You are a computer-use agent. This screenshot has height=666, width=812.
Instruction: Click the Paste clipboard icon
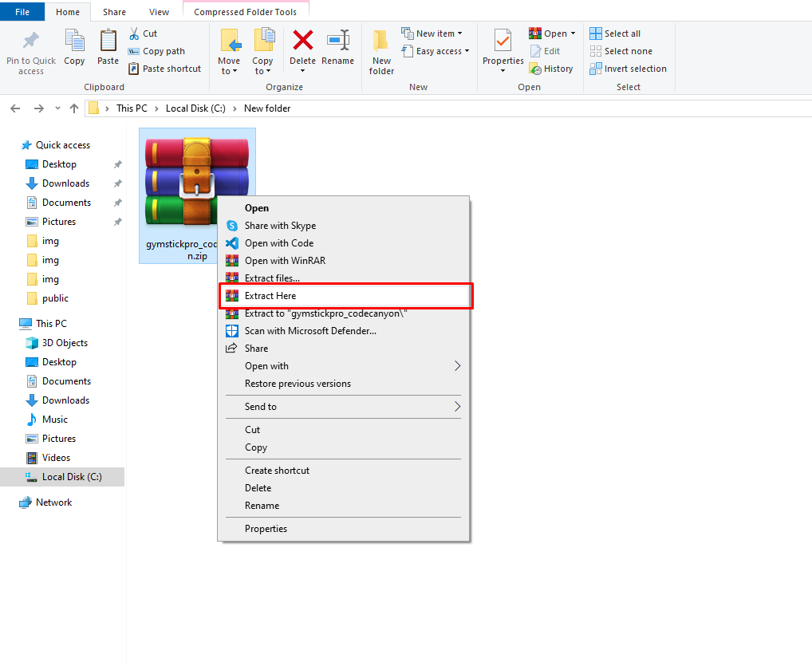click(108, 41)
